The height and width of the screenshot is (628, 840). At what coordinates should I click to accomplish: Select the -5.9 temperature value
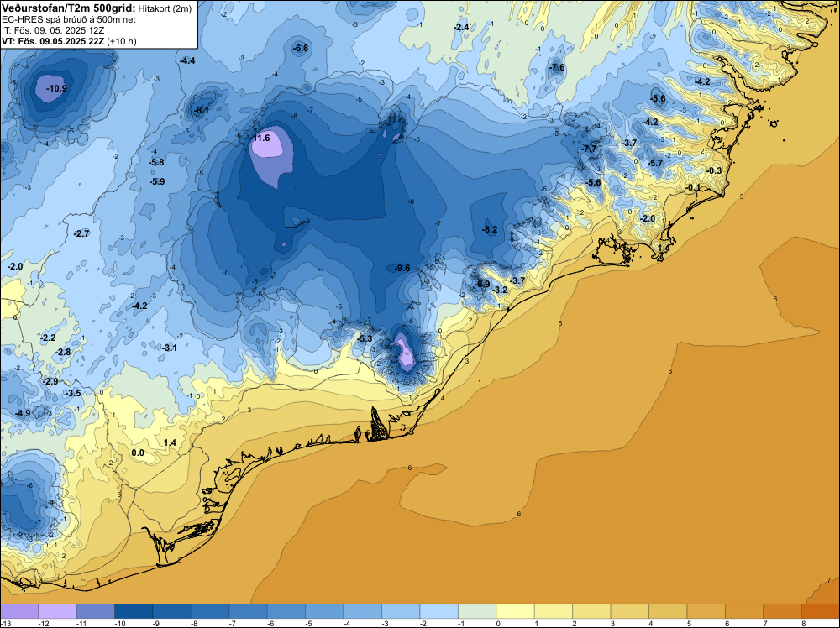[157, 182]
